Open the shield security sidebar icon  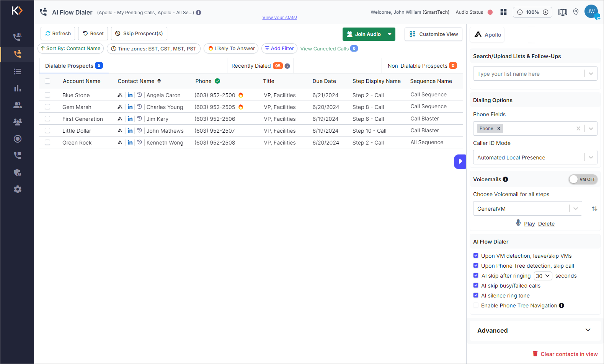coord(18,172)
